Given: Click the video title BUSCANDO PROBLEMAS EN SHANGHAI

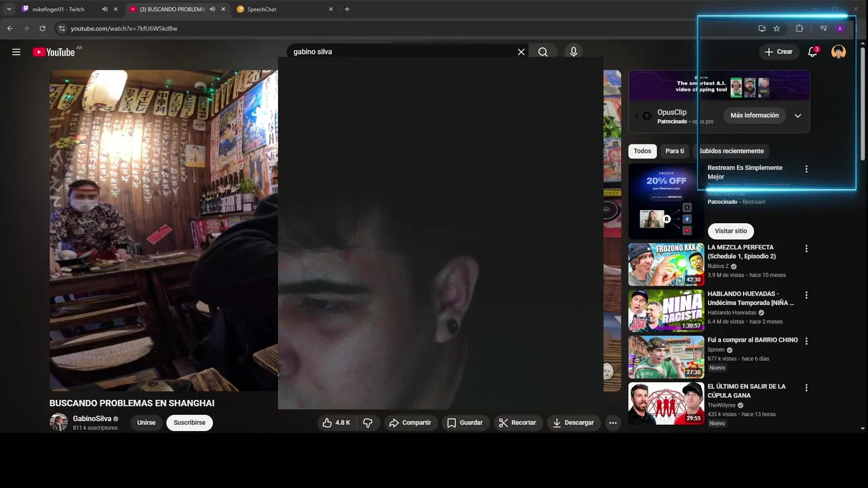Looking at the screenshot, I should 132,403.
